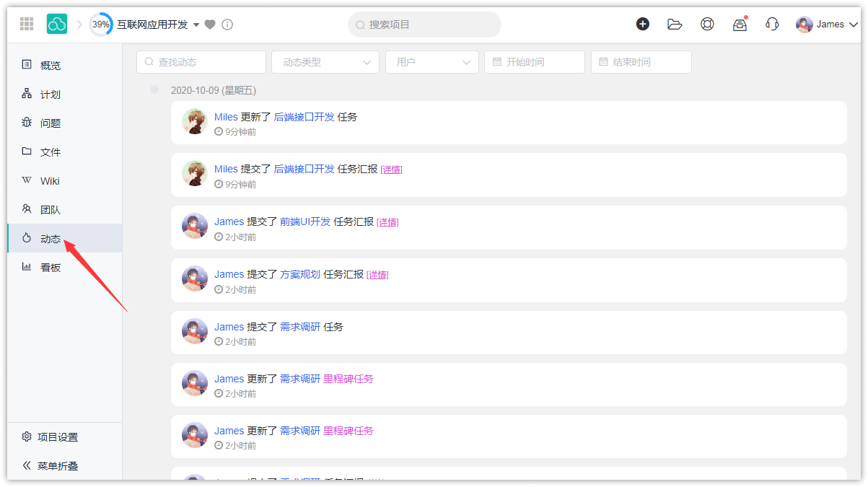Click the lifebuoy help icon
This screenshot has height=487, width=868.
pos(707,24)
